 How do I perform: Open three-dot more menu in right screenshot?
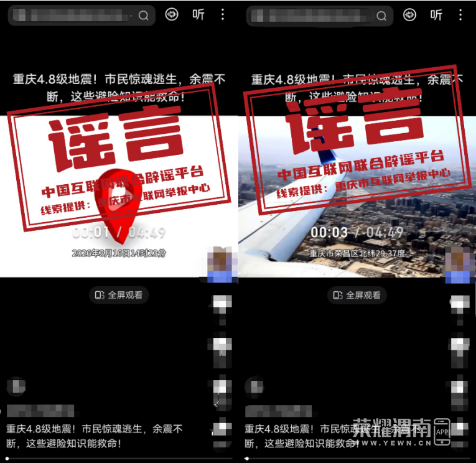tap(460, 15)
